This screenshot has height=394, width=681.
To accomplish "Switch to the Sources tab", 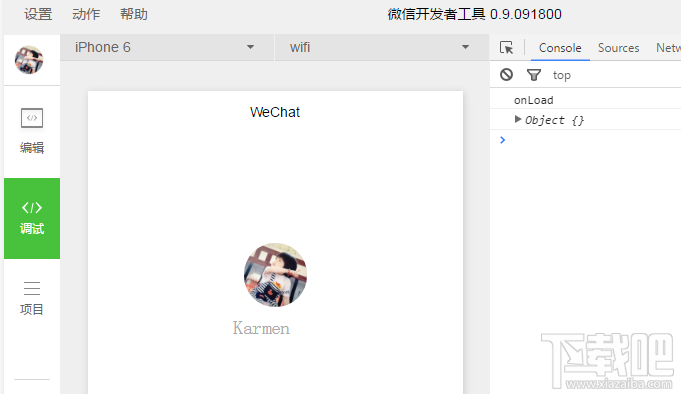I will point(618,48).
